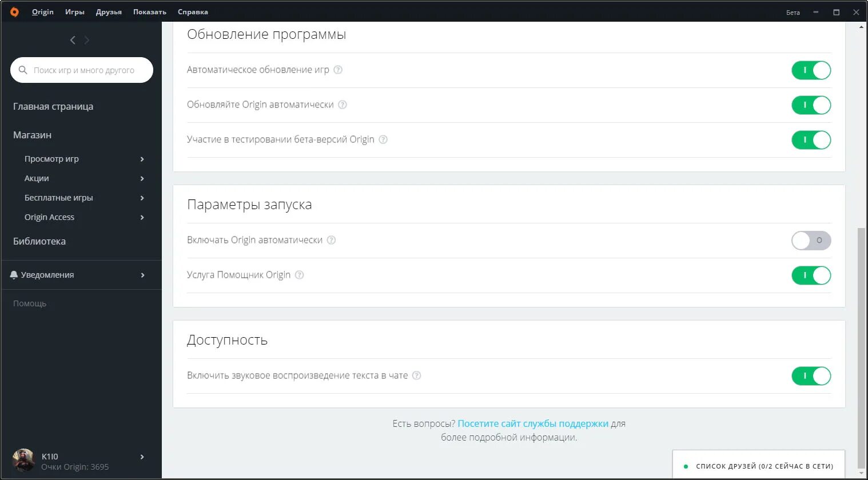
Task: Disable Origin beta testing participation
Action: point(811,140)
